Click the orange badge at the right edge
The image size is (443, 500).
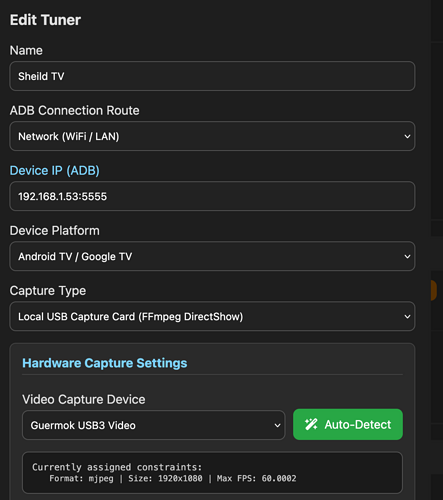coord(433,290)
